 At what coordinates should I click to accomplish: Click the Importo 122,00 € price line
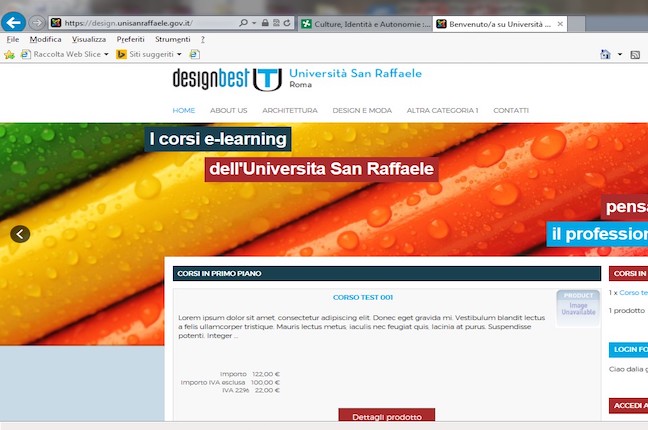tap(250, 374)
